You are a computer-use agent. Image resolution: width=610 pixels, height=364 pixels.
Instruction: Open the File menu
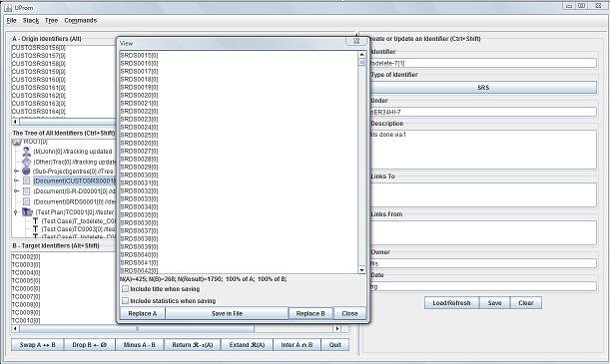click(x=12, y=21)
